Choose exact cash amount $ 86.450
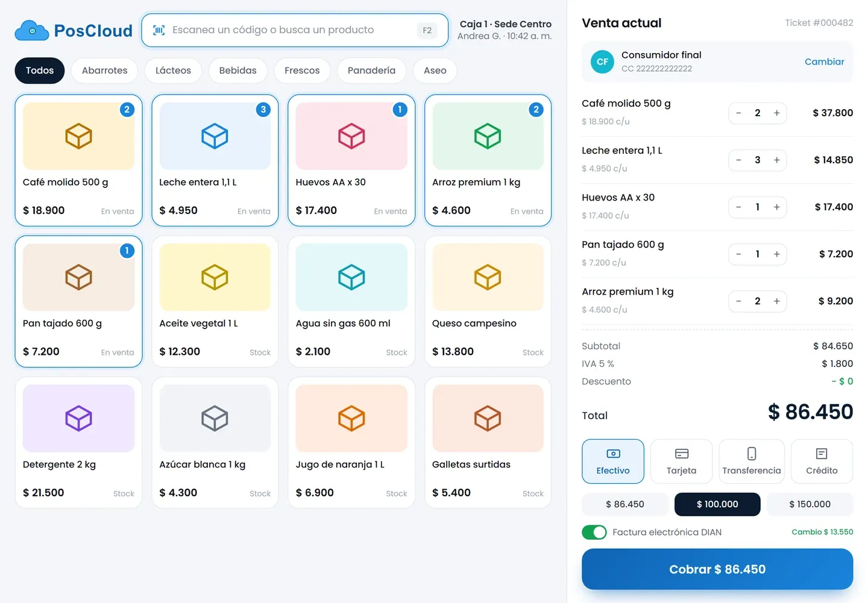 pos(625,504)
